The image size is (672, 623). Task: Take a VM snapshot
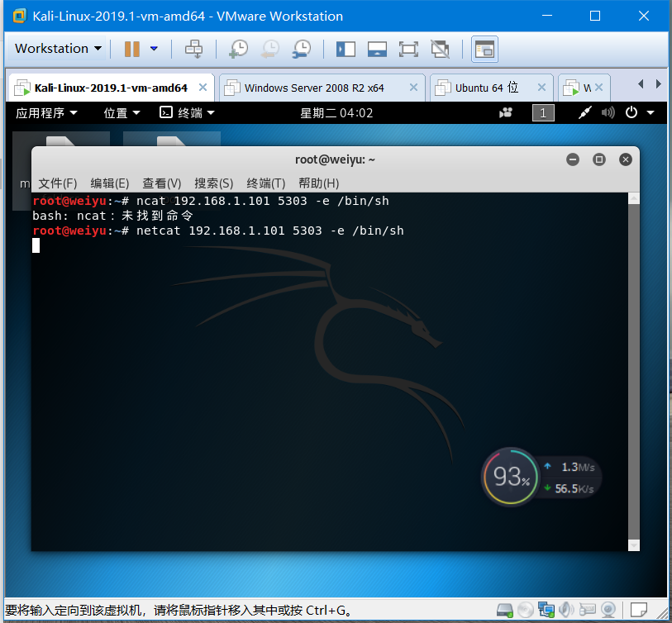click(x=238, y=49)
